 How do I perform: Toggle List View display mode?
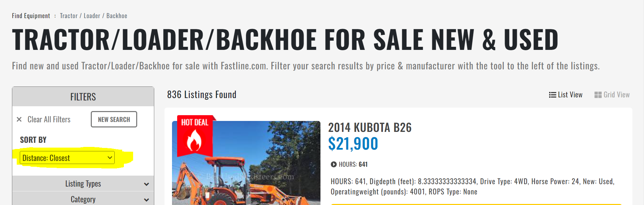tap(566, 95)
